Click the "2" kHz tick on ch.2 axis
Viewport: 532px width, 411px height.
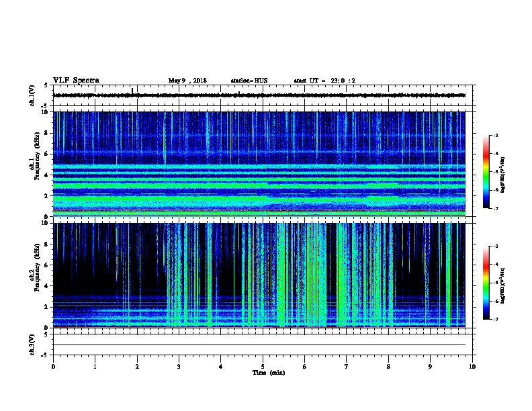(x=47, y=307)
